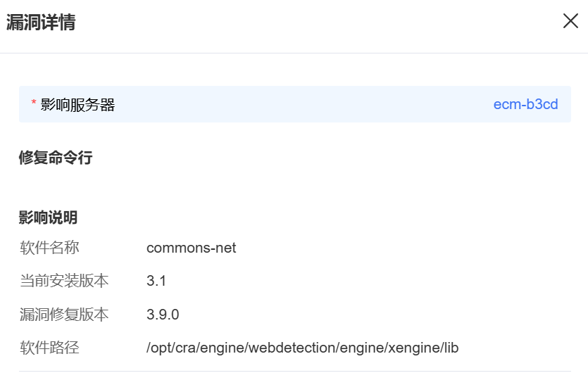Click the divider line below 软件路径
The image size is (588, 392).
[295, 372]
